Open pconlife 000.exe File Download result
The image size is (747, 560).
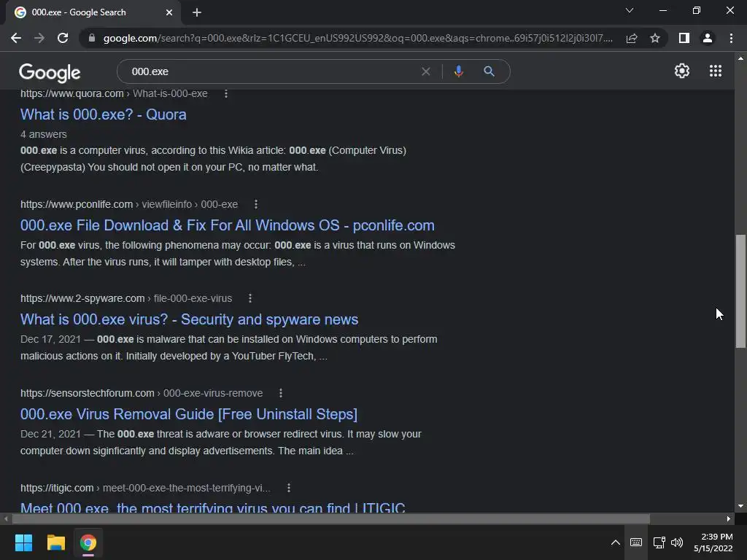coord(228,225)
